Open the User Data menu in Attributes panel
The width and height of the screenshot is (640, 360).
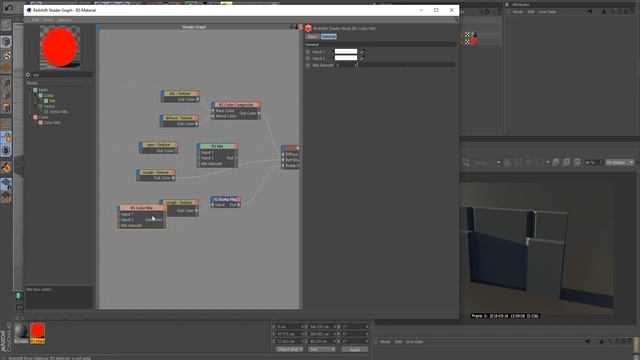click(547, 12)
